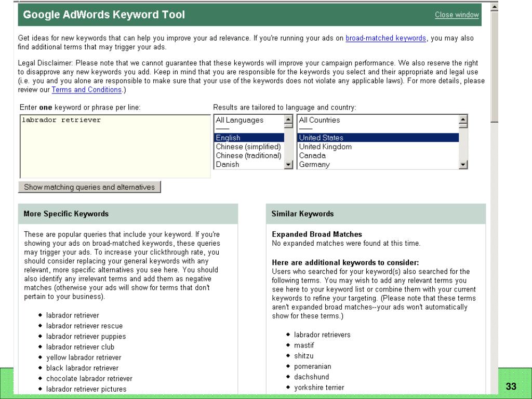The height and width of the screenshot is (399, 532).
Task: Click the 'black labrador retriever' keyword
Action: click(82, 368)
